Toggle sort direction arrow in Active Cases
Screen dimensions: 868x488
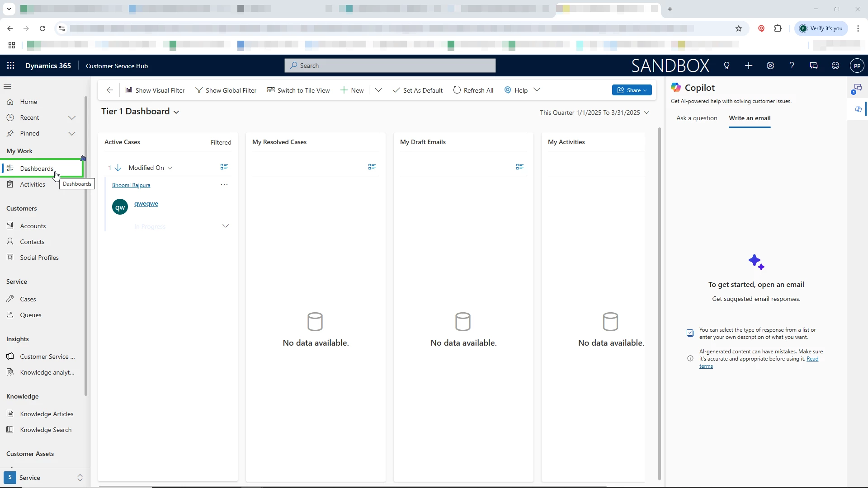(x=118, y=168)
